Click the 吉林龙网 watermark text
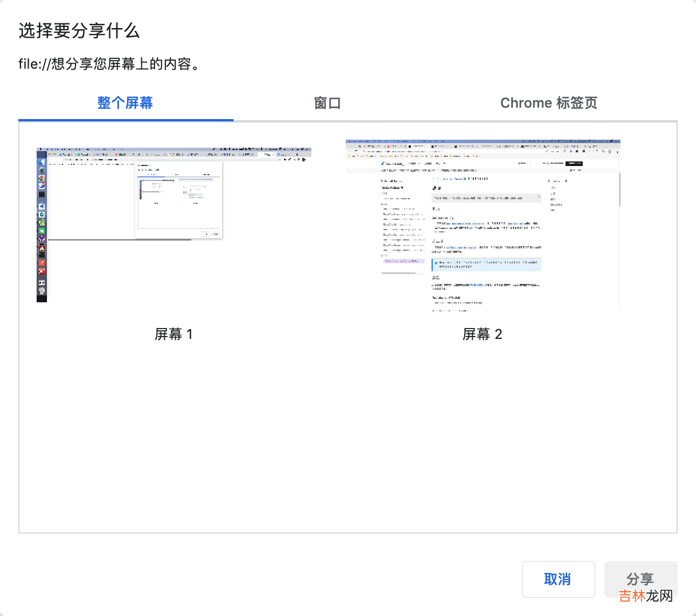The image size is (696, 616). tap(646, 596)
